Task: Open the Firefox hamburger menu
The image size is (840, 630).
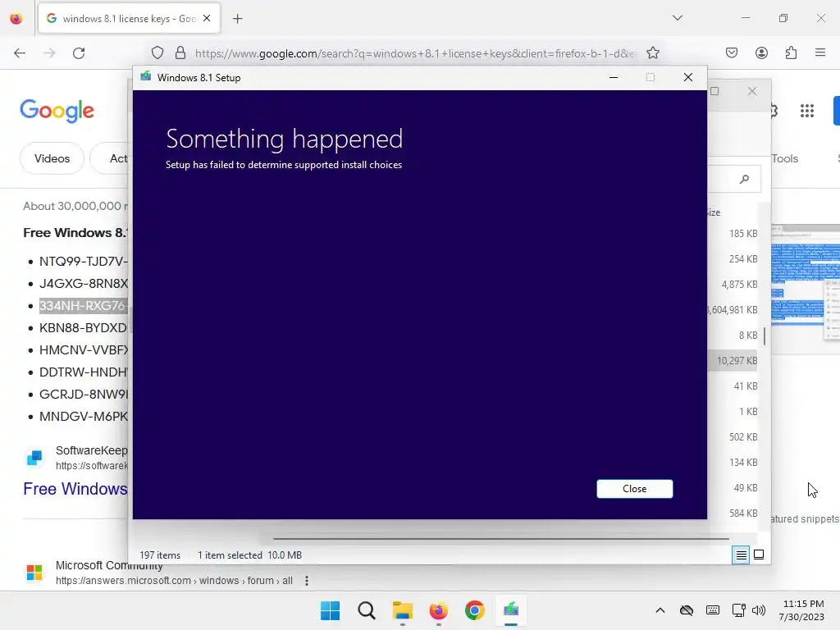Action: 820,52
